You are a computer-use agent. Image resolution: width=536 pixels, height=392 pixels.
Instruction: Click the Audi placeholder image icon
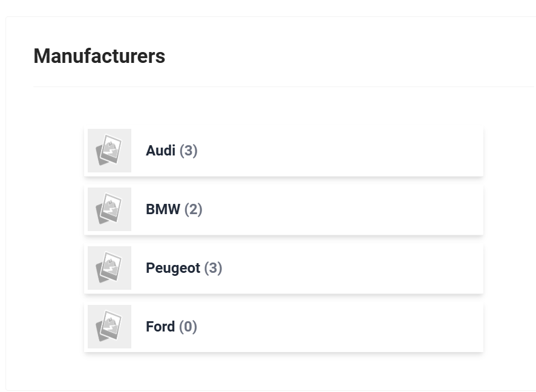coord(109,151)
